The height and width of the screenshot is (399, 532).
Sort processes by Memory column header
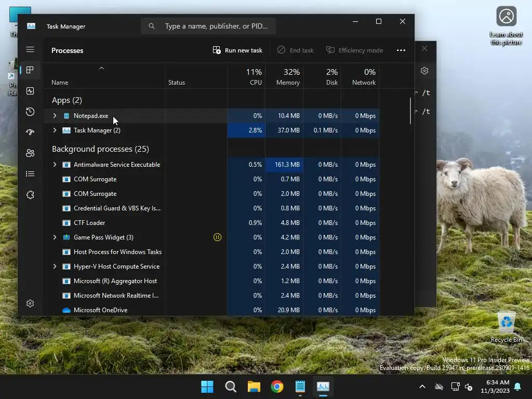[284, 77]
